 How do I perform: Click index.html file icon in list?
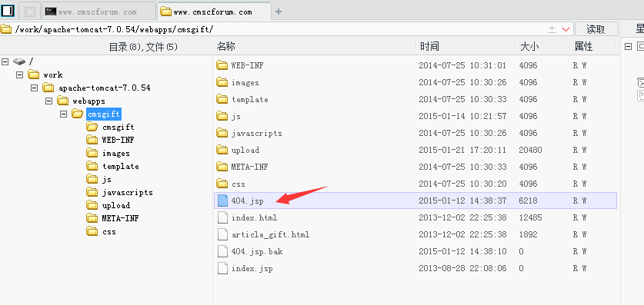coord(222,217)
